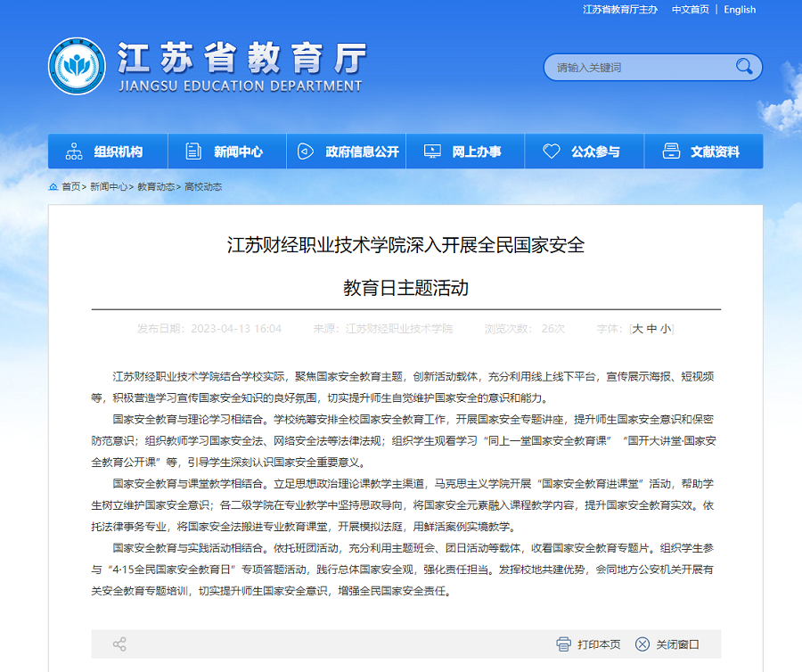
Task: Click the 文献资料 printer-style icon
Action: [x=671, y=152]
